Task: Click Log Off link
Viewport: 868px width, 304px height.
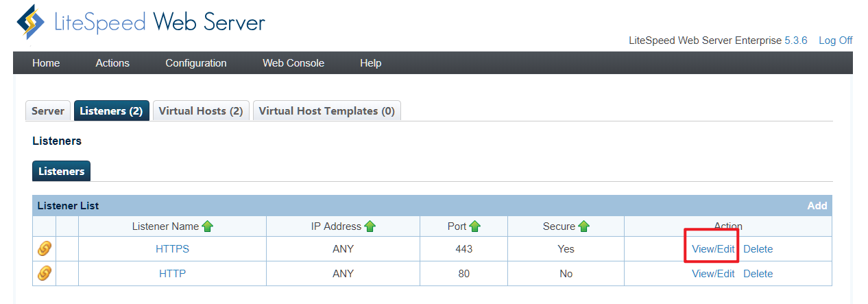Action: coord(835,40)
